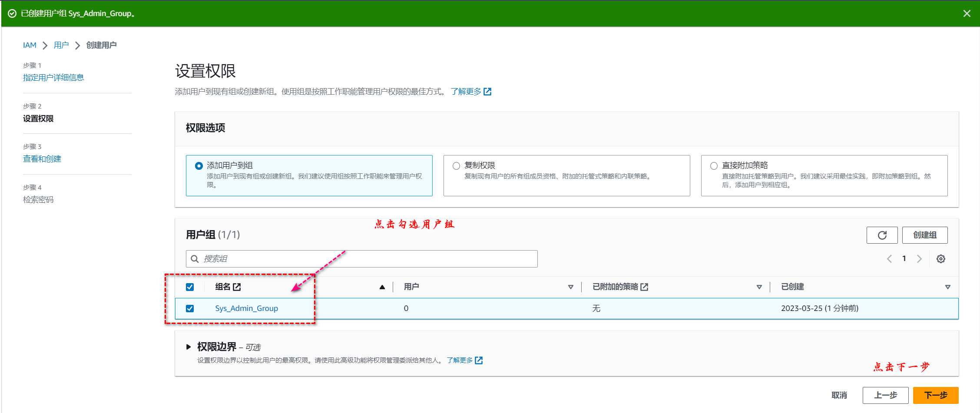Sort ascending by 组名 column arrow
The image size is (980, 413).
click(382, 287)
